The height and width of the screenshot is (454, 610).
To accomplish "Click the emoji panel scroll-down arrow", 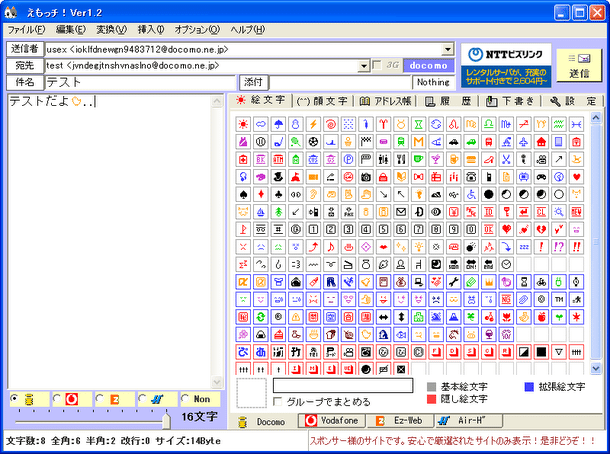I will pos(596,368).
